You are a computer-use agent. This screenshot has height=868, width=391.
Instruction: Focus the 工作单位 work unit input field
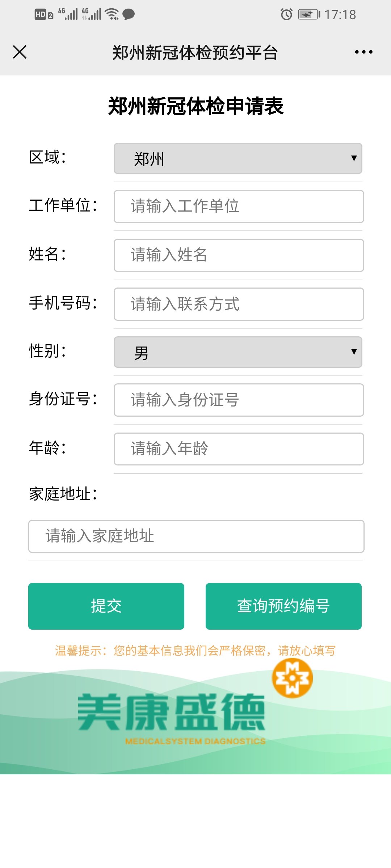239,207
